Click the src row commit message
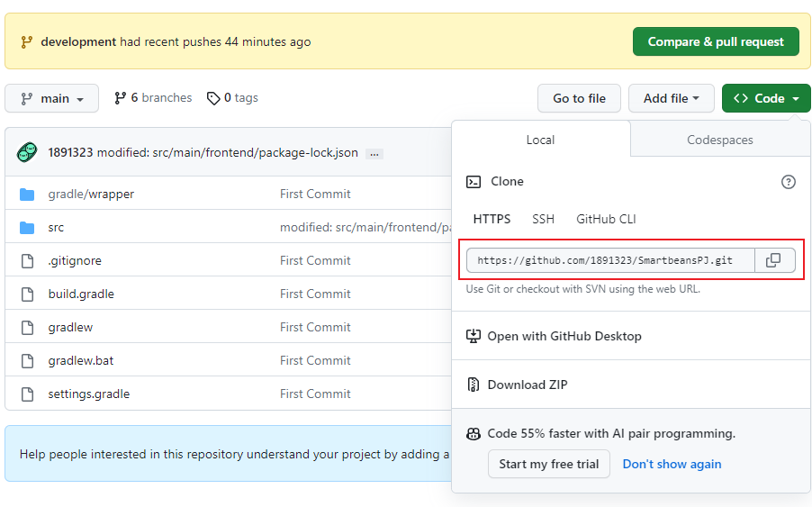812x507 pixels. click(x=365, y=227)
